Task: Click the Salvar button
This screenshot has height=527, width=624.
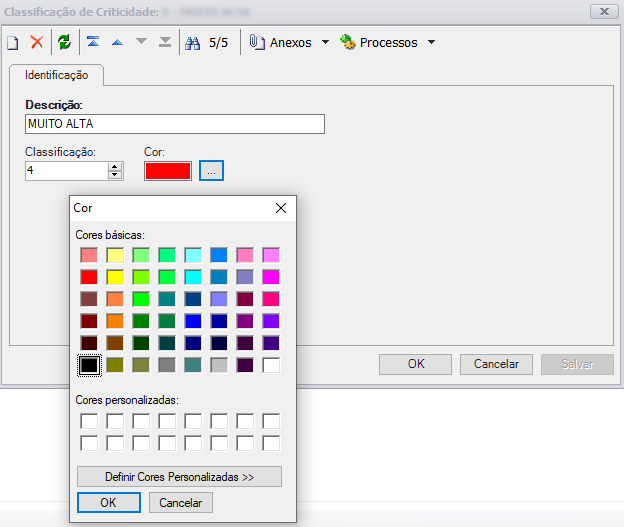Action: tap(577, 364)
